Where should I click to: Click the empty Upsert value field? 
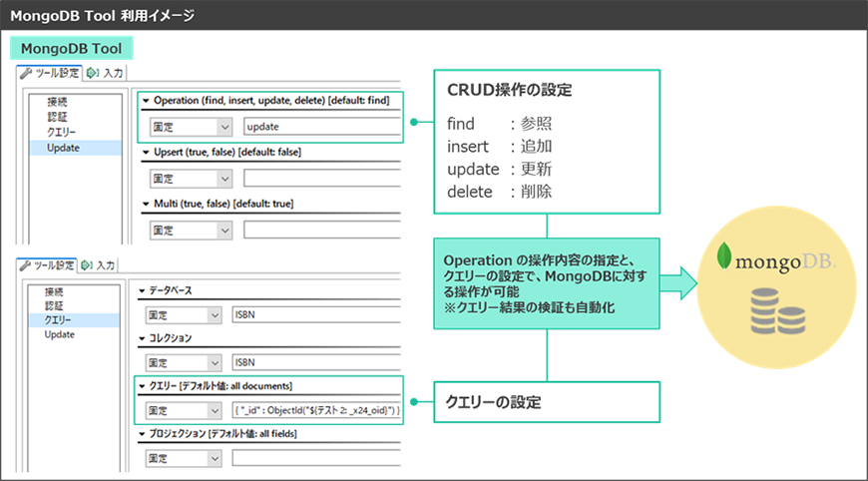click(x=322, y=179)
